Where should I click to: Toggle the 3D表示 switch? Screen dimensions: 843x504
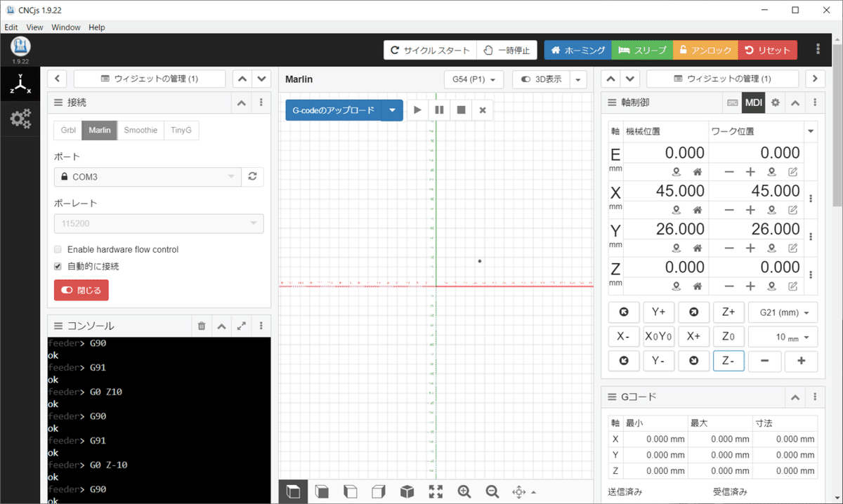(x=541, y=79)
